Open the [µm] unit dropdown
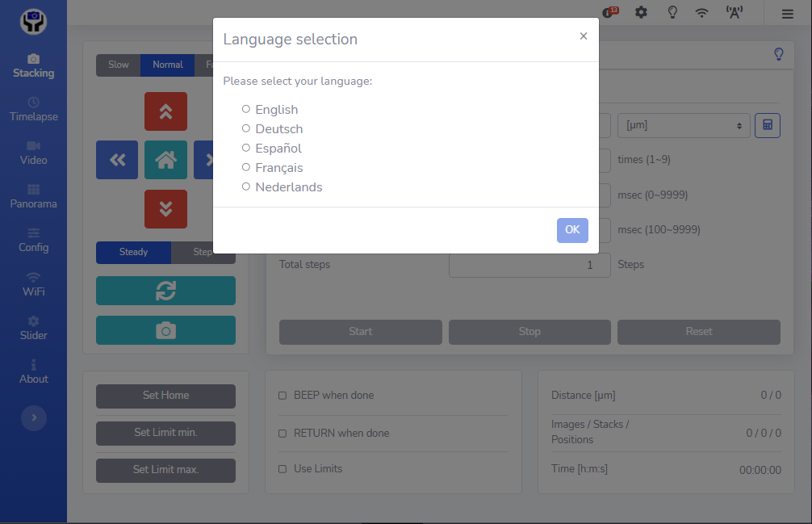 (x=682, y=125)
